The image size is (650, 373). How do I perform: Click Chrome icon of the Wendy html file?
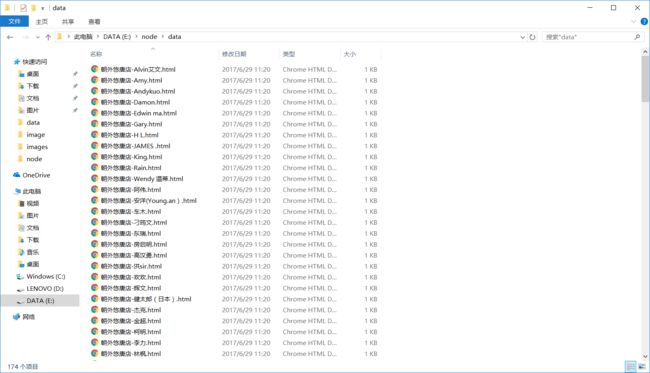(95, 179)
